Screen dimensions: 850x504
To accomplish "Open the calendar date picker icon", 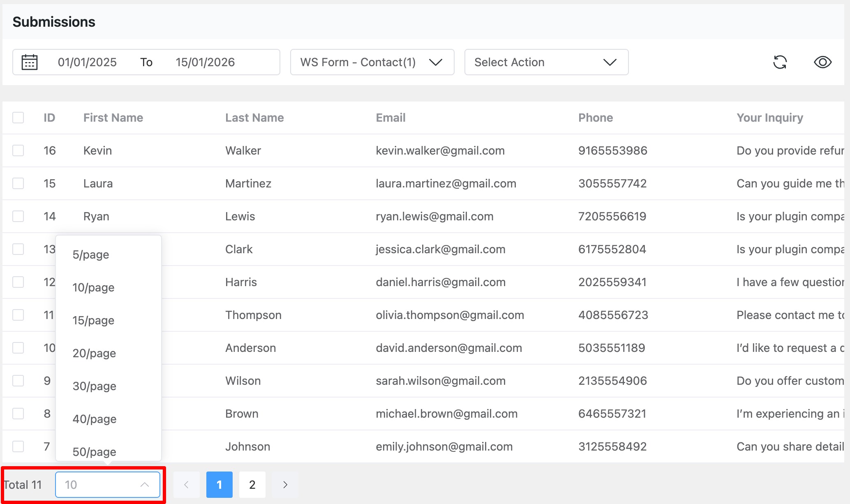I will pos(29,62).
